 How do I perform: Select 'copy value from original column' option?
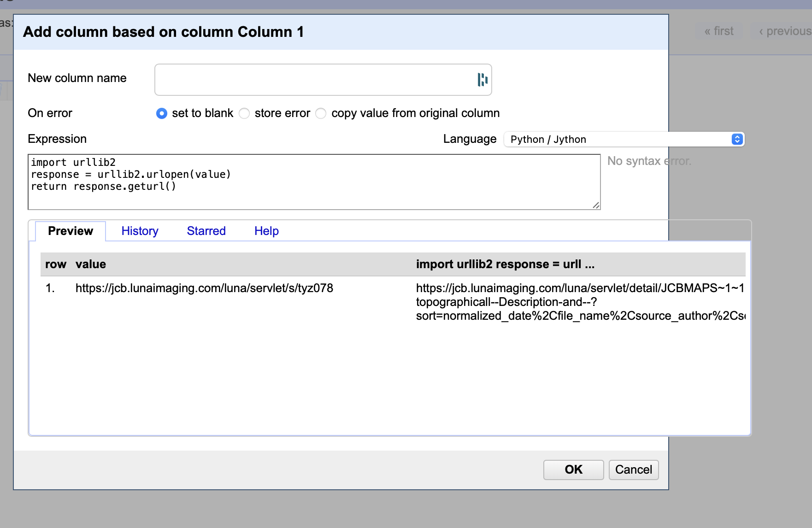321,113
